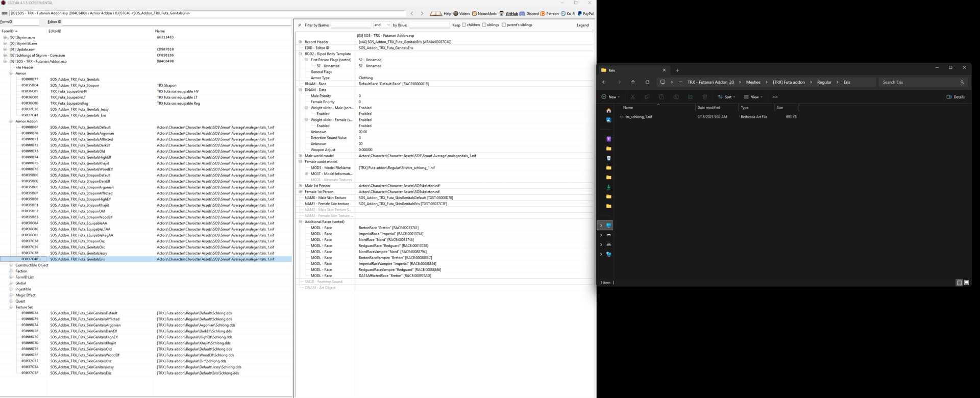Open the Patreon link
Viewport: 980px width, 398px height.
pos(549,14)
